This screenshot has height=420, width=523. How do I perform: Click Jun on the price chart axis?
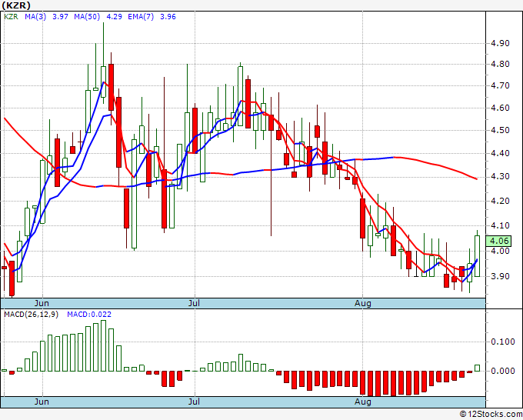(x=42, y=303)
